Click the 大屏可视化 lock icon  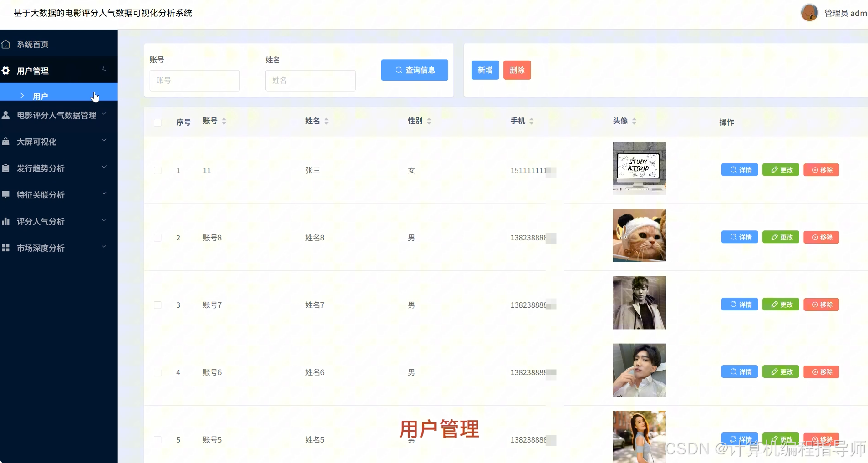[6, 142]
